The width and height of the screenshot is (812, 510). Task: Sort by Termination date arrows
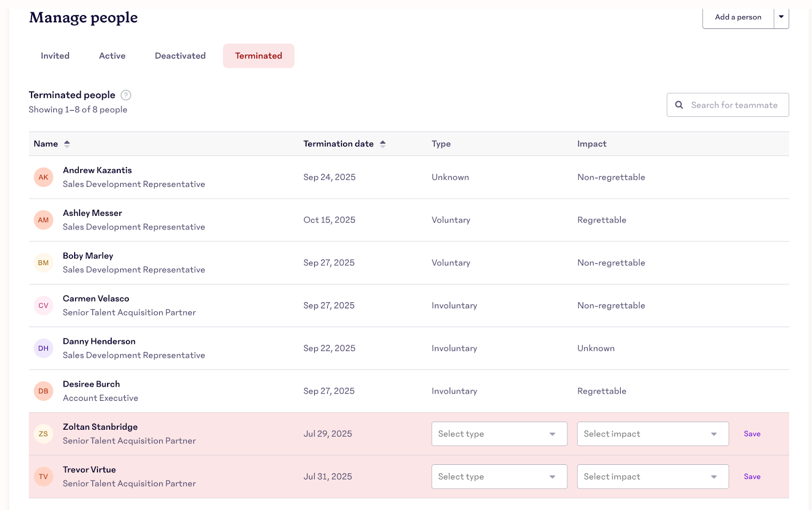(x=383, y=144)
